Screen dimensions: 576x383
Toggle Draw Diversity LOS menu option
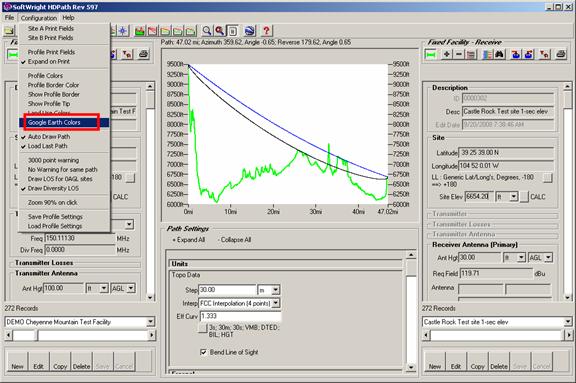tap(64, 188)
